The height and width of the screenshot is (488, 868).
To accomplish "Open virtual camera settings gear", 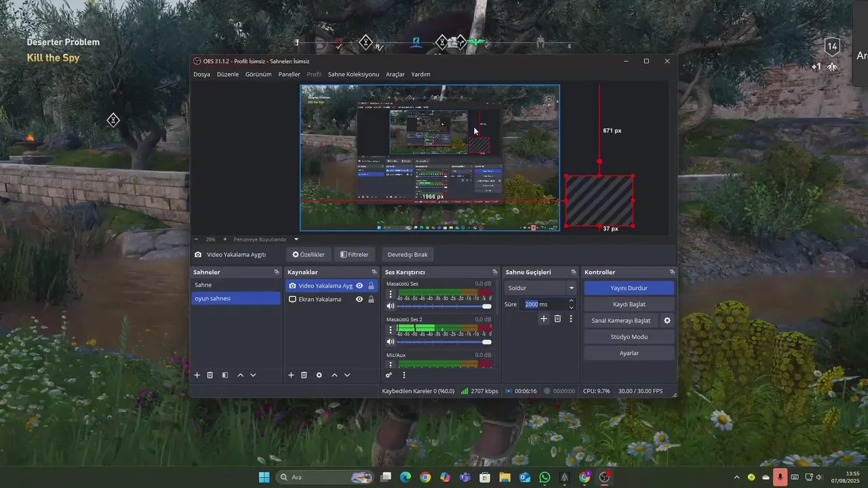I will click(667, 321).
